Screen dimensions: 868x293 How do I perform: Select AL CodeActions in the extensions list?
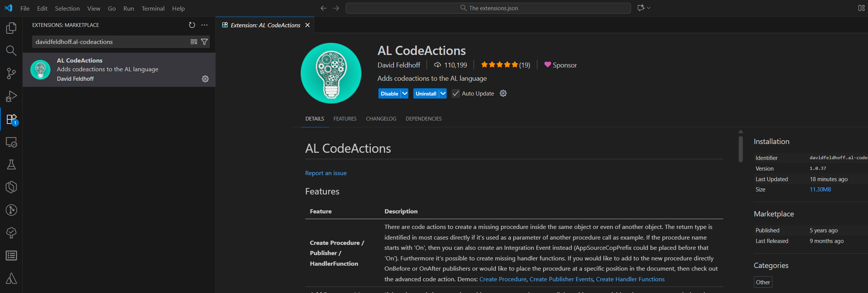119,70
